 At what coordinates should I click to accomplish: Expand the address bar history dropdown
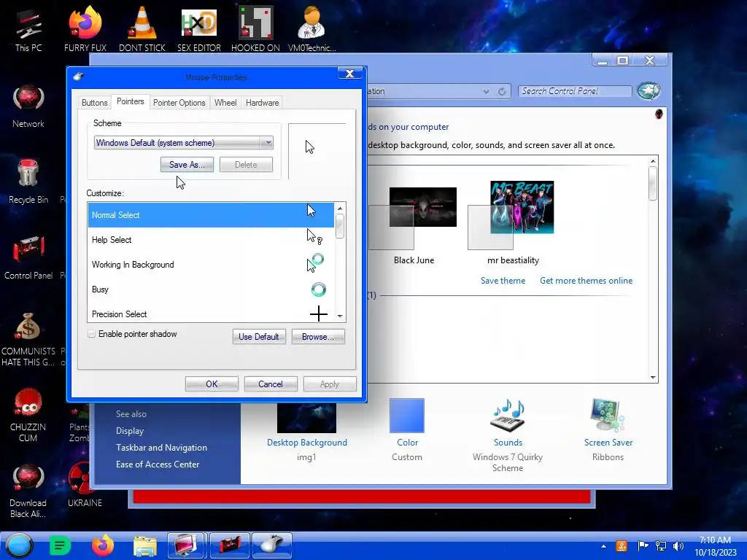click(x=486, y=91)
